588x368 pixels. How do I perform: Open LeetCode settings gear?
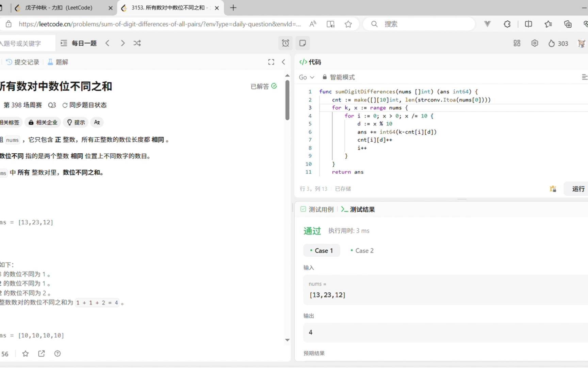[535, 43]
